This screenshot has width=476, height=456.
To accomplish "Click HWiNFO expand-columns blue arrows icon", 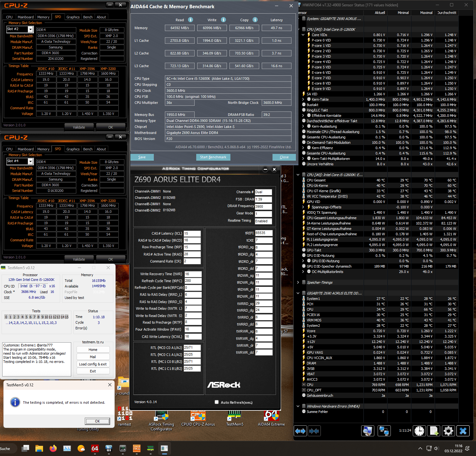I will tap(300, 431).
